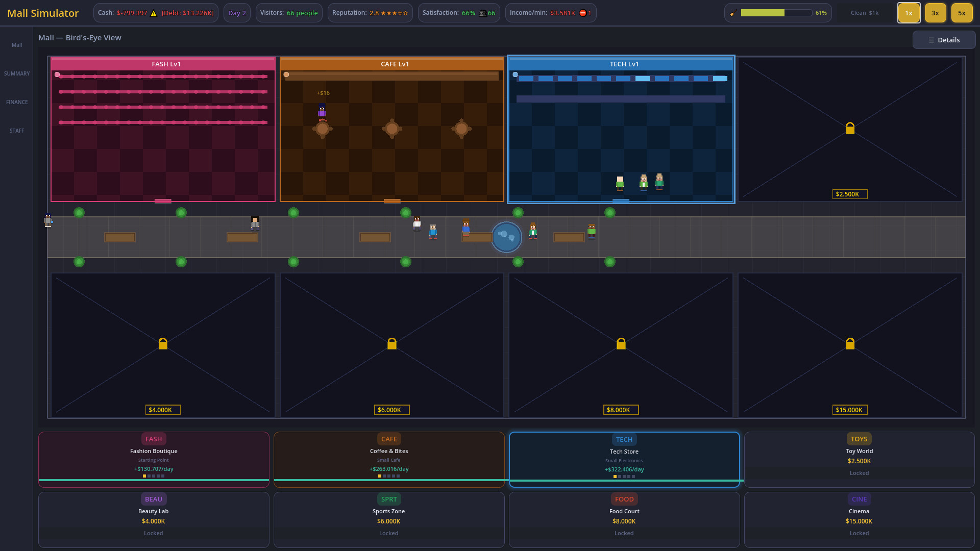Click the +$263.016/day income text

click(389, 469)
